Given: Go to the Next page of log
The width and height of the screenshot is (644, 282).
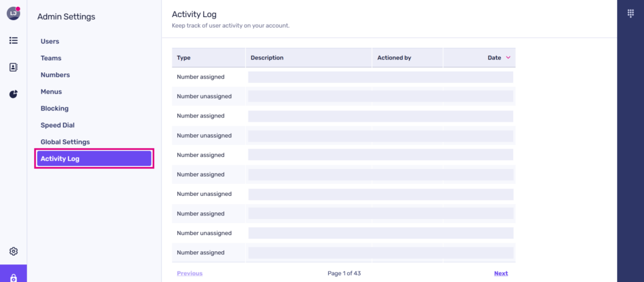Looking at the screenshot, I should click(x=501, y=273).
